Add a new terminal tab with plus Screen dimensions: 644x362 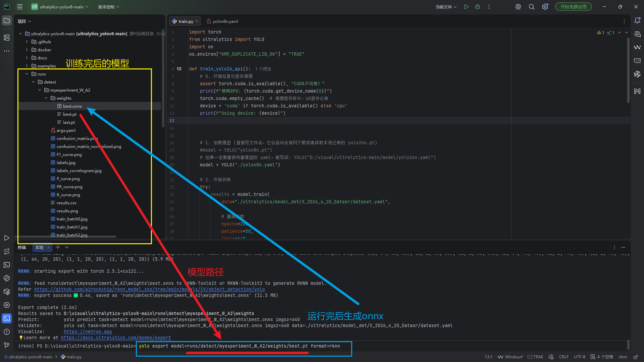click(58, 247)
